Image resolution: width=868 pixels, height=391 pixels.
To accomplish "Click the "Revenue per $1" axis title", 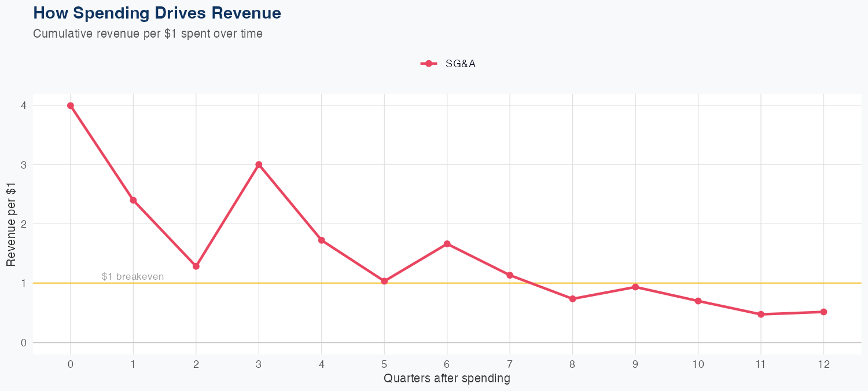I will click(11, 224).
